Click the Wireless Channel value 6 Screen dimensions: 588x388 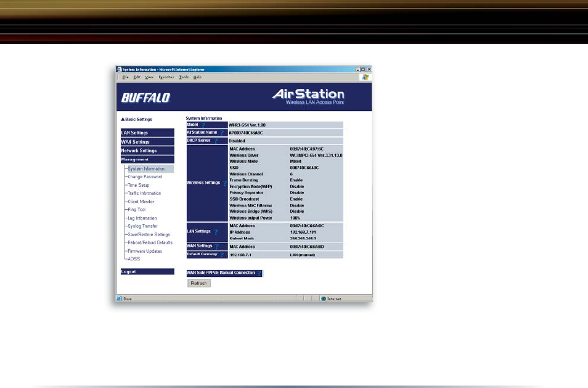[292, 174]
